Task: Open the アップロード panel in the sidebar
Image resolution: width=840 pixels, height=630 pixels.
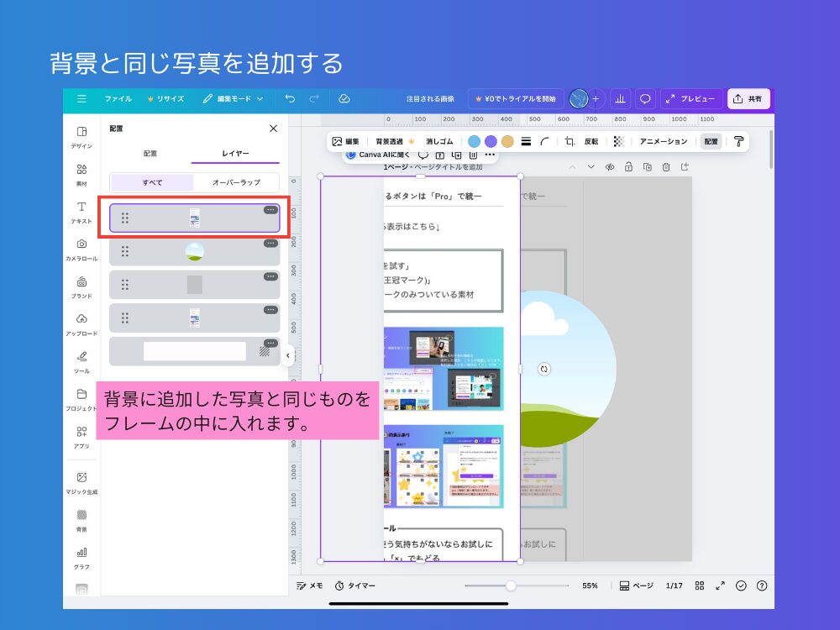Action: 81,323
